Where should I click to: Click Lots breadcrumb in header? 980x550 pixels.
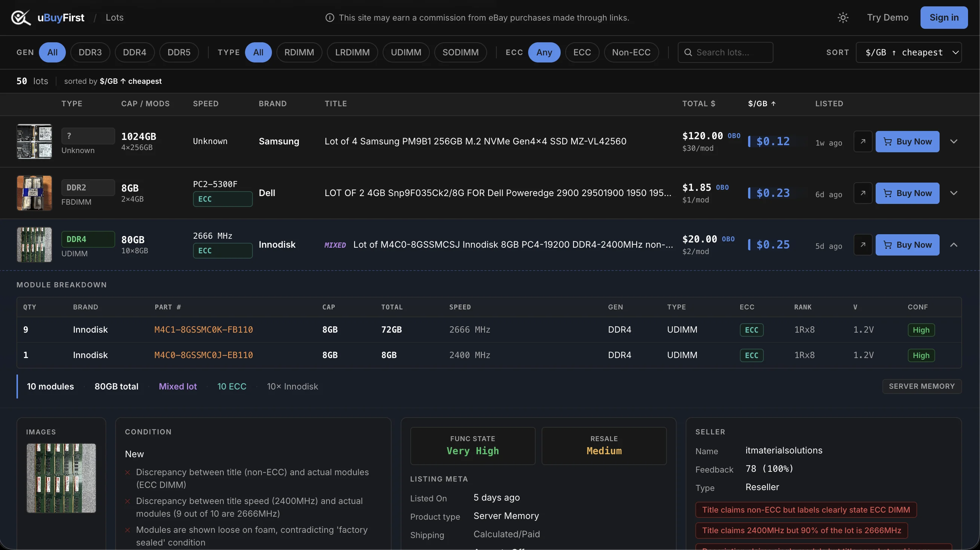point(114,18)
